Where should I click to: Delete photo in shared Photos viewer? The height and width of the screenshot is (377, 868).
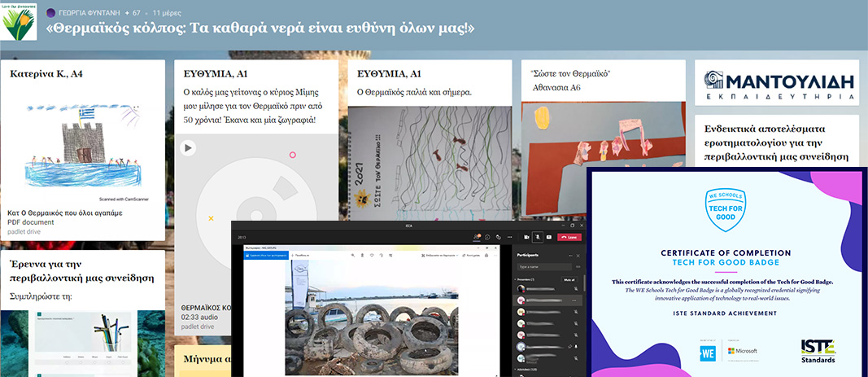362,255
